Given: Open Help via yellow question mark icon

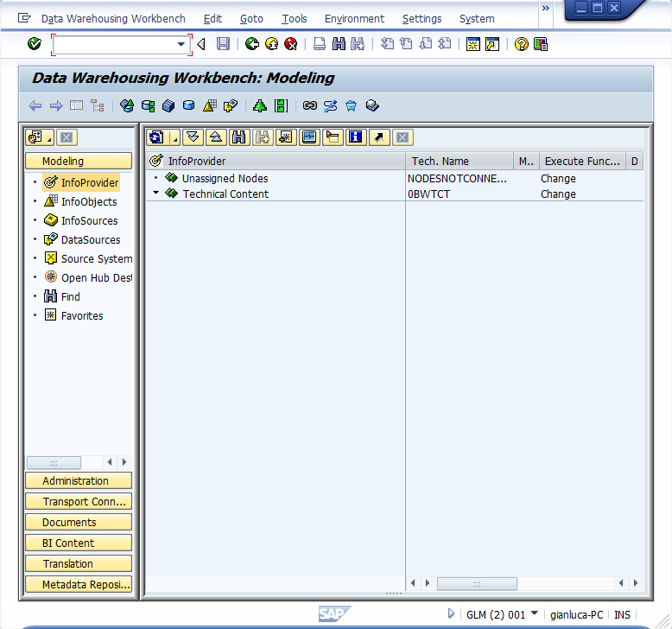Looking at the screenshot, I should (x=521, y=44).
